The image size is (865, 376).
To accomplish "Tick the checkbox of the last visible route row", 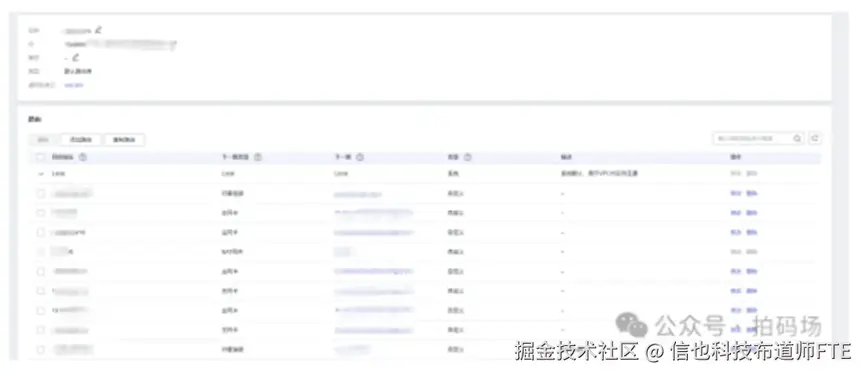I will [40, 350].
